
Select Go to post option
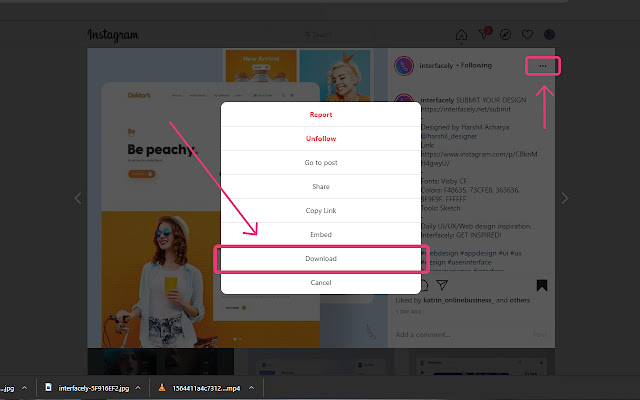point(321,162)
